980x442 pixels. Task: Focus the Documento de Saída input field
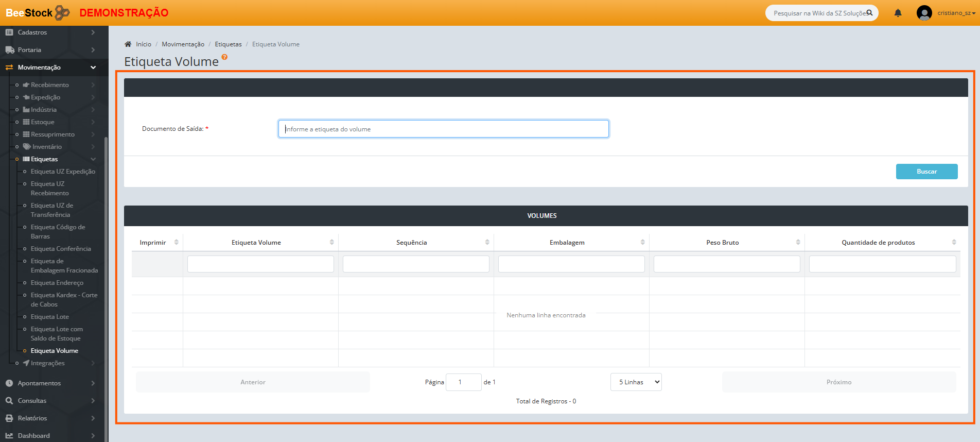tap(443, 129)
